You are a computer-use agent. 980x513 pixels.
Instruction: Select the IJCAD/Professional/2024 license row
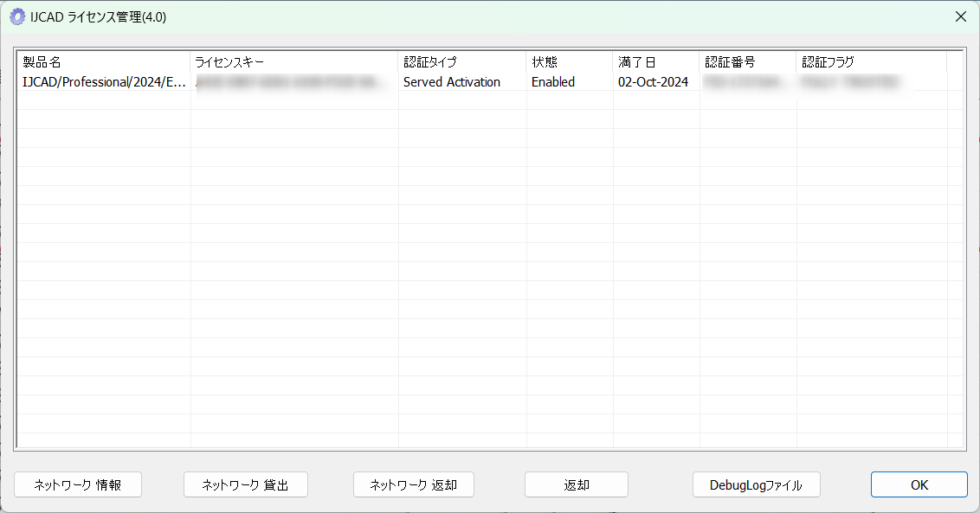pos(482,82)
